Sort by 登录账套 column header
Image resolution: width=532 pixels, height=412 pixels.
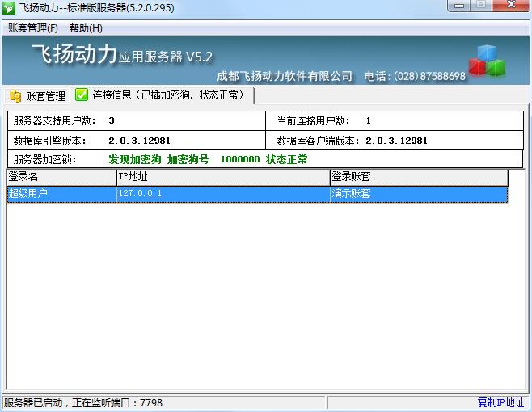[x=419, y=177]
